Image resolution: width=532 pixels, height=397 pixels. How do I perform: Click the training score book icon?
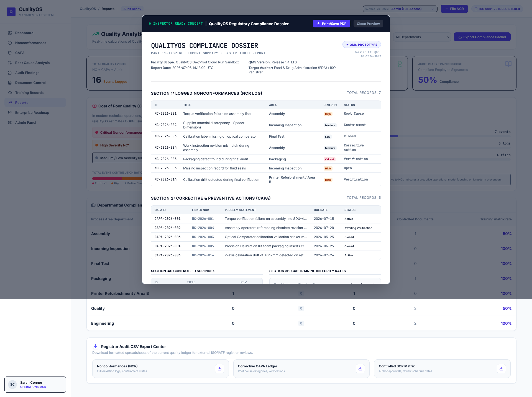pos(508,64)
